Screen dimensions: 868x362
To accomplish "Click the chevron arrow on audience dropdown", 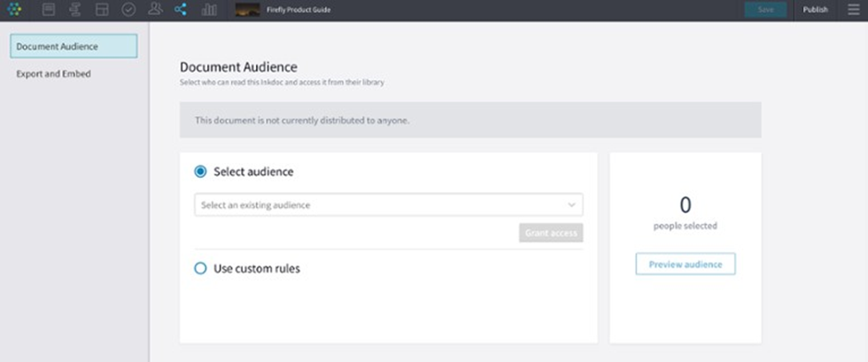I will [x=572, y=205].
